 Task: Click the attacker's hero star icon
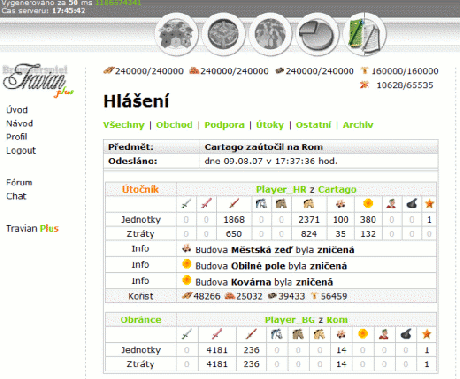[x=429, y=203]
